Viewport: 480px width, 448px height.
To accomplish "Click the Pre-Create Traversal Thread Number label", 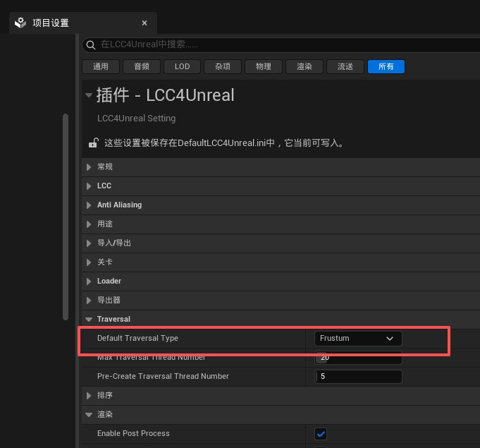I will 163,376.
